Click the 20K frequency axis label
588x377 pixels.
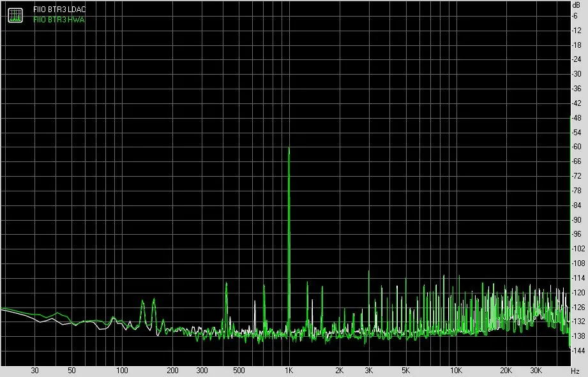pos(506,371)
